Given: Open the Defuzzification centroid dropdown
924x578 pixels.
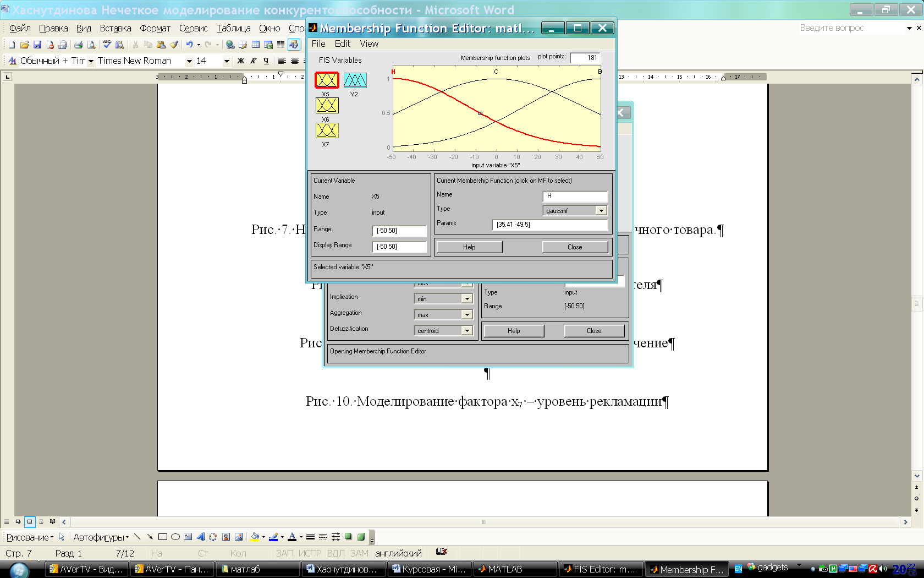Looking at the screenshot, I should (x=467, y=330).
